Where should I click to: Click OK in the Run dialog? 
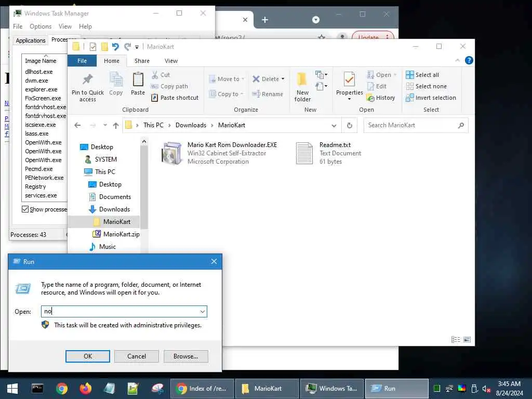pos(87,356)
